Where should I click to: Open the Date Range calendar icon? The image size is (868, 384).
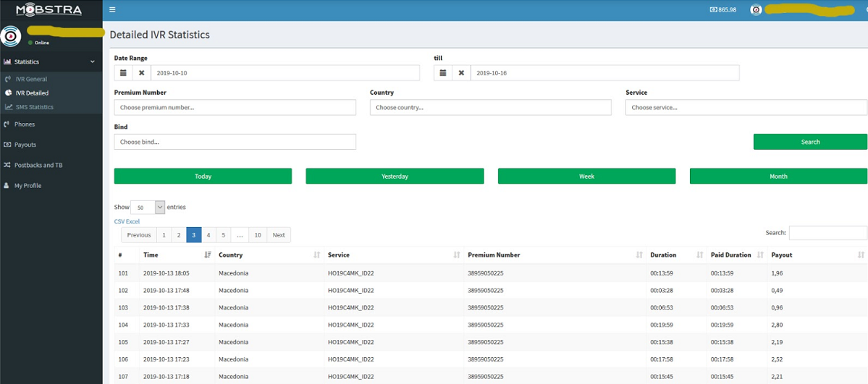click(x=124, y=72)
